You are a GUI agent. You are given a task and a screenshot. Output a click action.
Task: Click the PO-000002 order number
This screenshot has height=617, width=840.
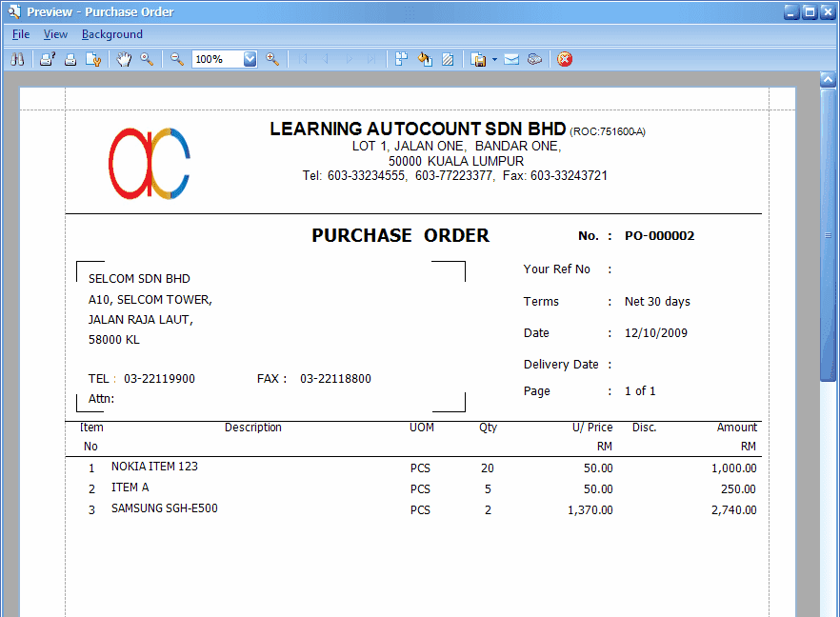(659, 236)
